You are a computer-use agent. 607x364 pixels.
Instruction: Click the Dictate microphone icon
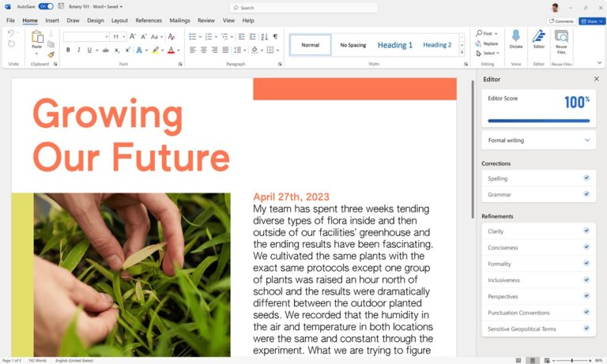tap(516, 36)
